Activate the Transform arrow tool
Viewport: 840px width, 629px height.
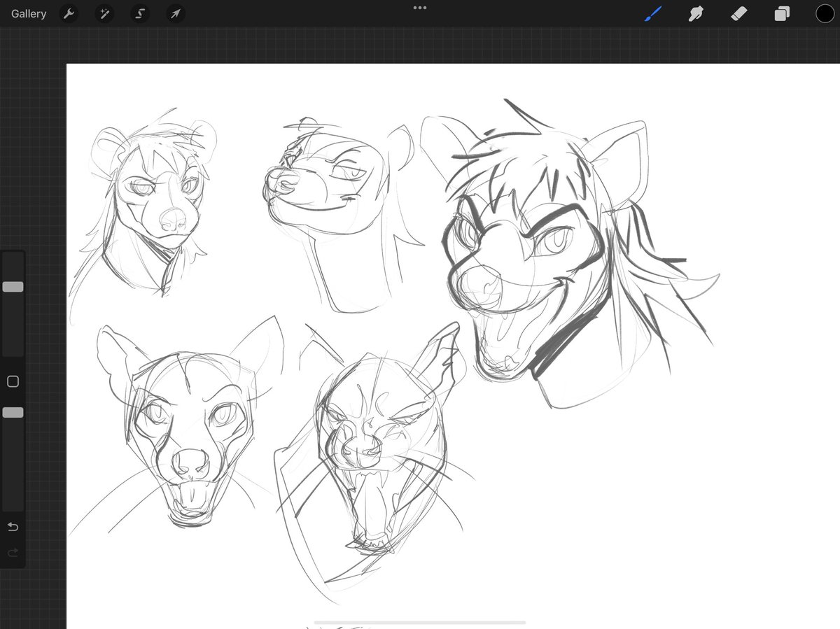coord(176,14)
